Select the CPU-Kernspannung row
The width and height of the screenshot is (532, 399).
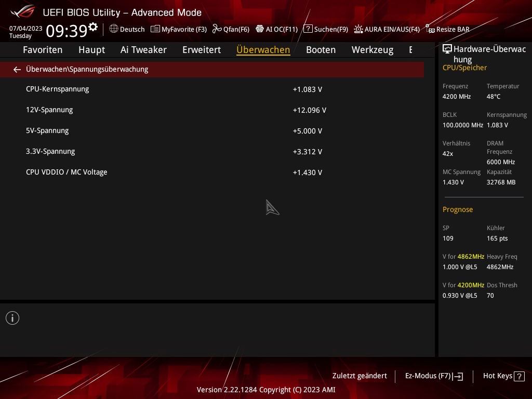212,89
